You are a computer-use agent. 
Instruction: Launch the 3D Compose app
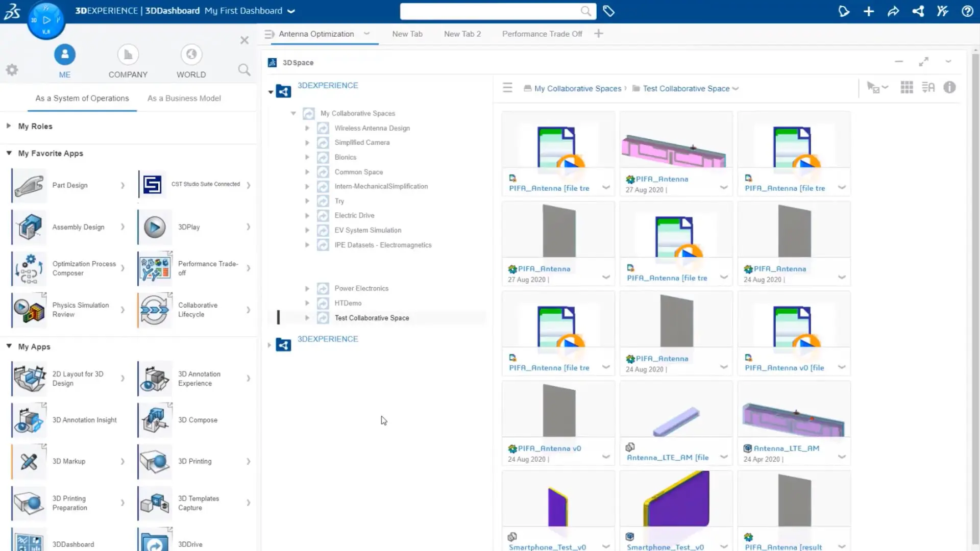click(x=155, y=420)
